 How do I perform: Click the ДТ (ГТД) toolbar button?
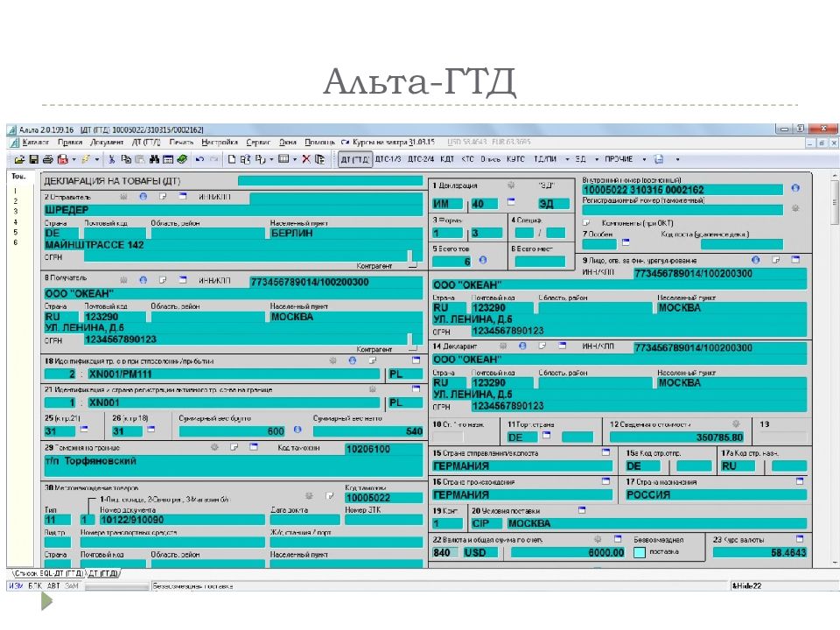pyautogui.click(x=355, y=159)
